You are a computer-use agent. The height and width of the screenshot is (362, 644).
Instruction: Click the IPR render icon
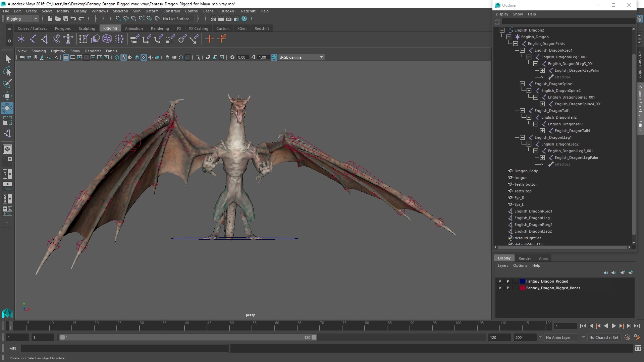[x=229, y=19]
